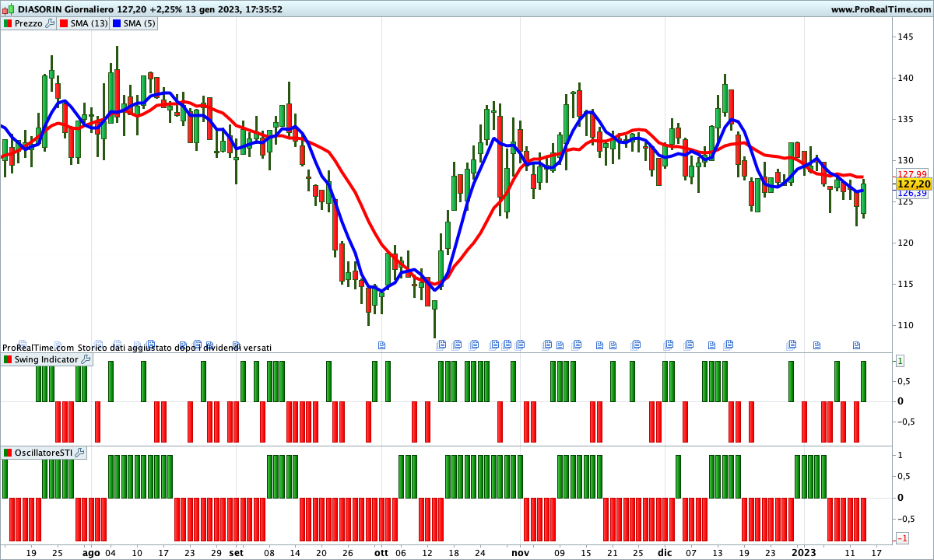Click the blue 126,39 SMA value tag

(911, 193)
